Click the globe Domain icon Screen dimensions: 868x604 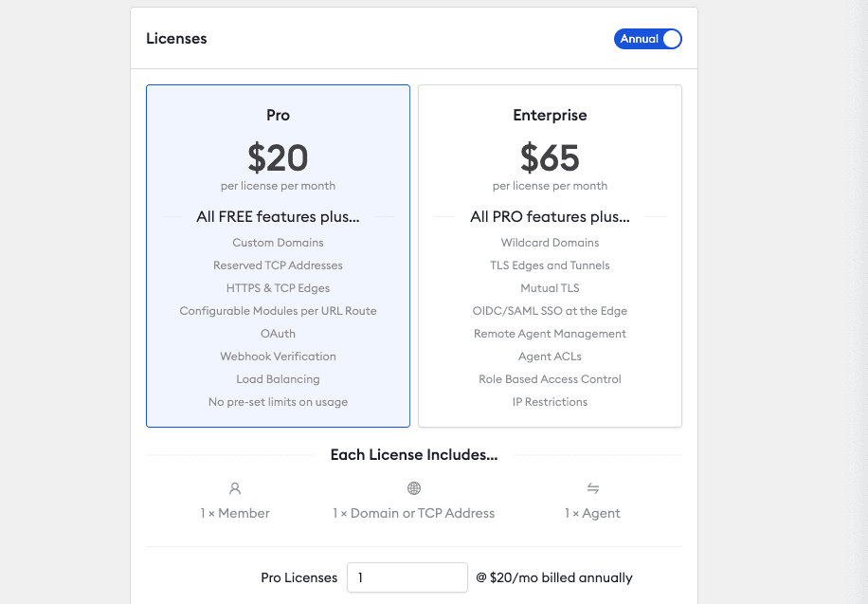tap(414, 488)
